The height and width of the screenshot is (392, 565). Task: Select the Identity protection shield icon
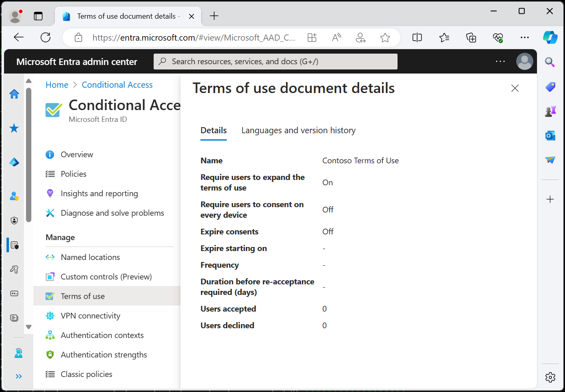[x=14, y=220]
